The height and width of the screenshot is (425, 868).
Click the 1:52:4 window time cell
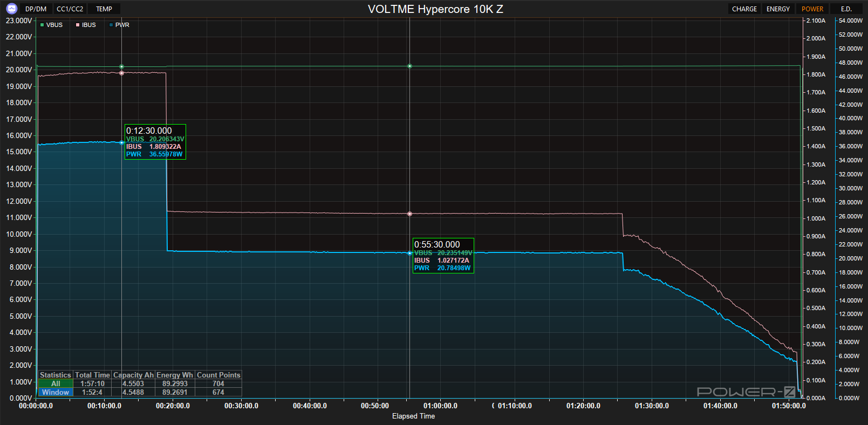pyautogui.click(x=92, y=393)
